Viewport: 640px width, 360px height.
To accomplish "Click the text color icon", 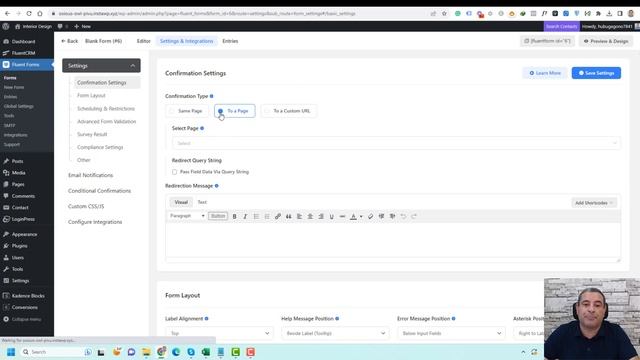I will pyautogui.click(x=353, y=216).
